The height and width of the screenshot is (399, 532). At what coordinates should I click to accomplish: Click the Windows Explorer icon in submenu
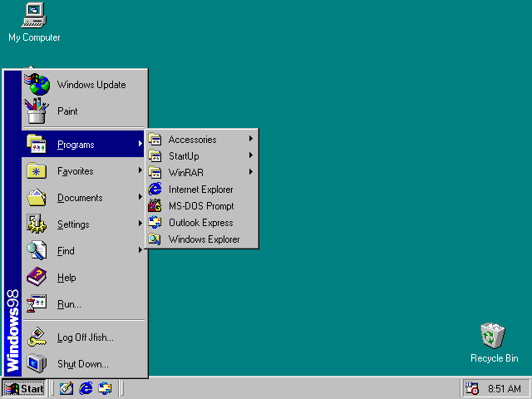click(155, 239)
